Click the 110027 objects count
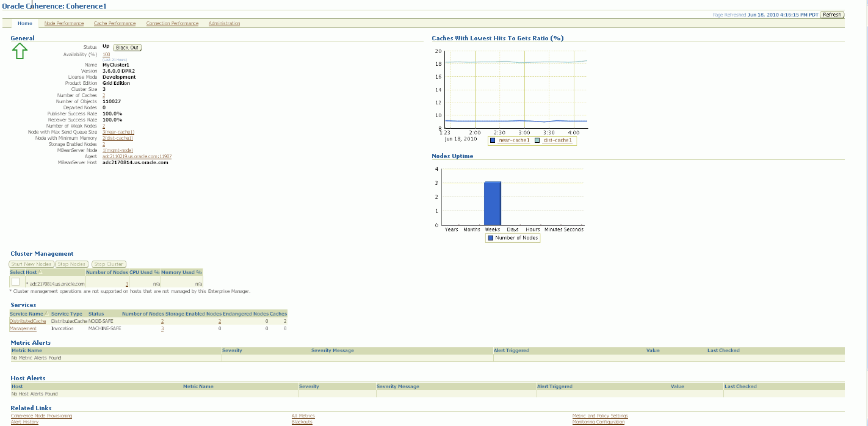 pyautogui.click(x=112, y=102)
